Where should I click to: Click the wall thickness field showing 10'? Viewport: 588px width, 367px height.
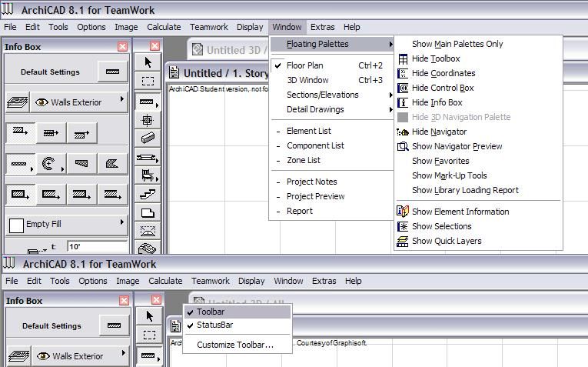pyautogui.click(x=97, y=246)
